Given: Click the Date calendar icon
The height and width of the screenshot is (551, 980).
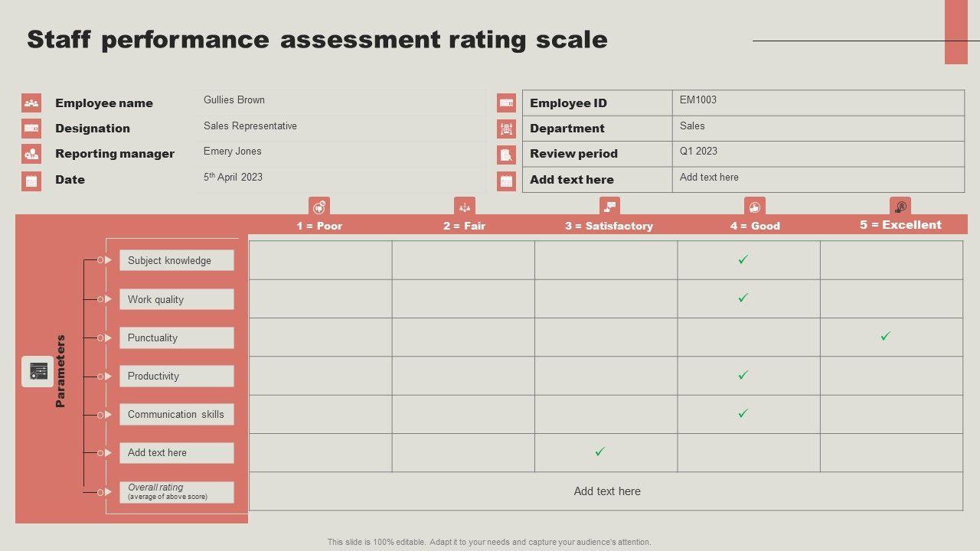Looking at the screenshot, I should tap(31, 181).
